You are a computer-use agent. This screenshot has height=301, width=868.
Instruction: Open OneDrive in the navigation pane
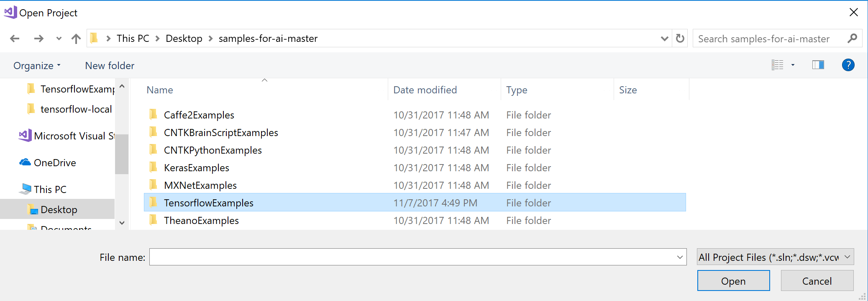click(54, 163)
